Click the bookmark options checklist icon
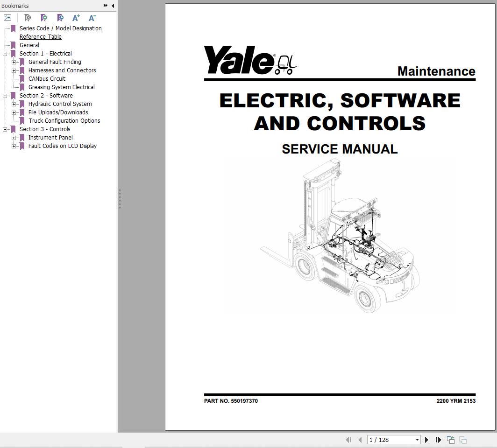The width and height of the screenshot is (497, 448). pyautogui.click(x=7, y=18)
